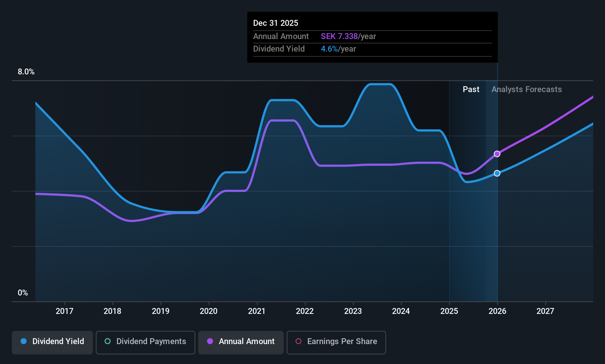Click the SEK 7.338/year tooltip value
Image resolution: width=605 pixels, height=364 pixels.
pos(348,36)
